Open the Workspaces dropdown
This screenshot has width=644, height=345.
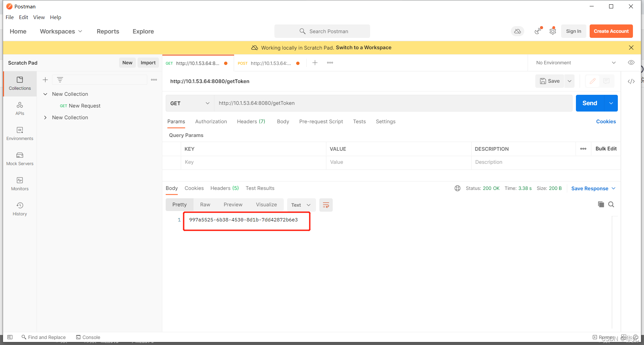(61, 31)
